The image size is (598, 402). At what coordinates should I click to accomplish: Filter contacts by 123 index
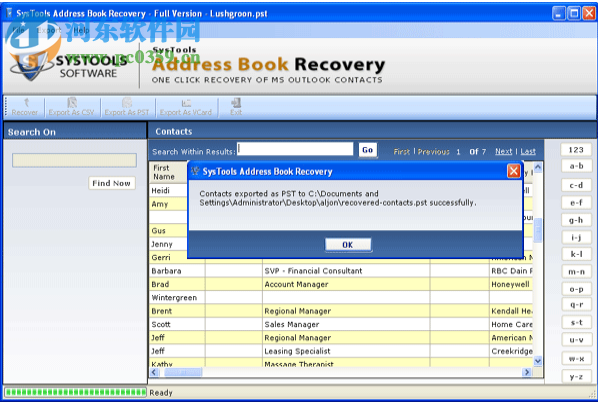pos(576,150)
